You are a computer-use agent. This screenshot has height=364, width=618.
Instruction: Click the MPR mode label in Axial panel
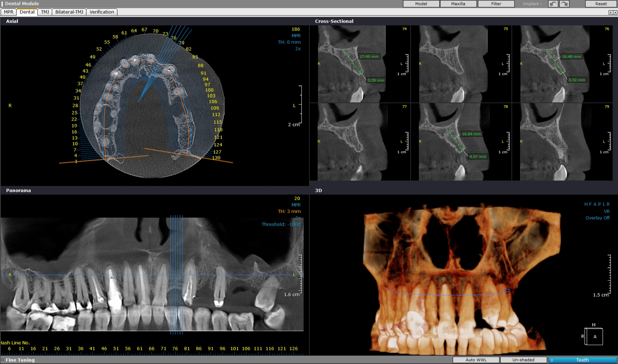click(295, 35)
